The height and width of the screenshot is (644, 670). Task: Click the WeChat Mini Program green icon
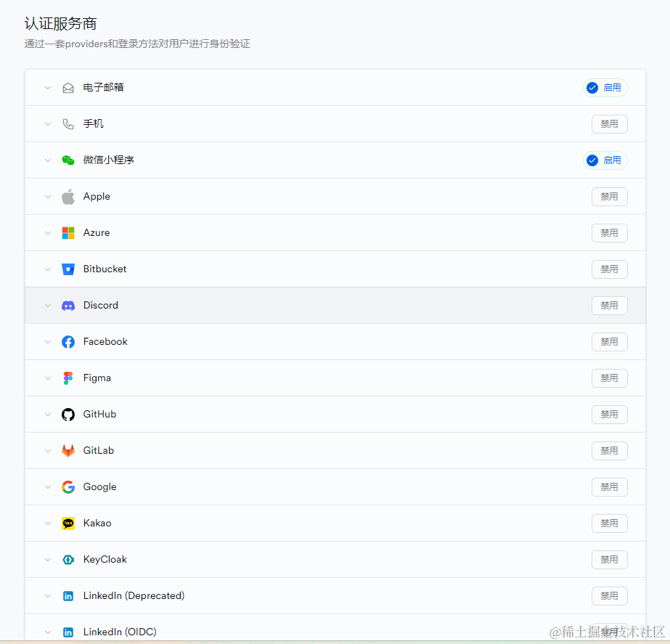point(68,160)
